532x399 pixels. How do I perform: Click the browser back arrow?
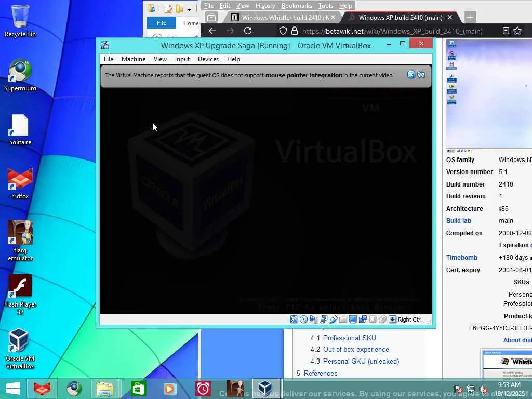click(x=212, y=31)
